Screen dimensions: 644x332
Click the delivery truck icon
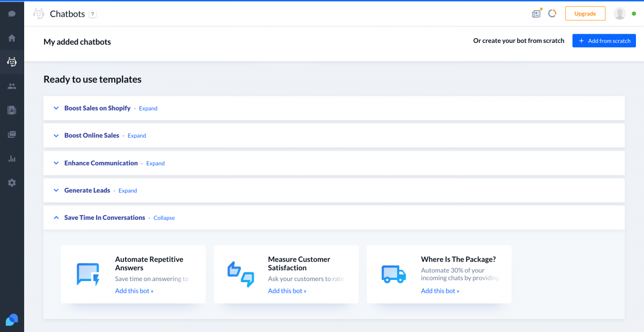393,274
